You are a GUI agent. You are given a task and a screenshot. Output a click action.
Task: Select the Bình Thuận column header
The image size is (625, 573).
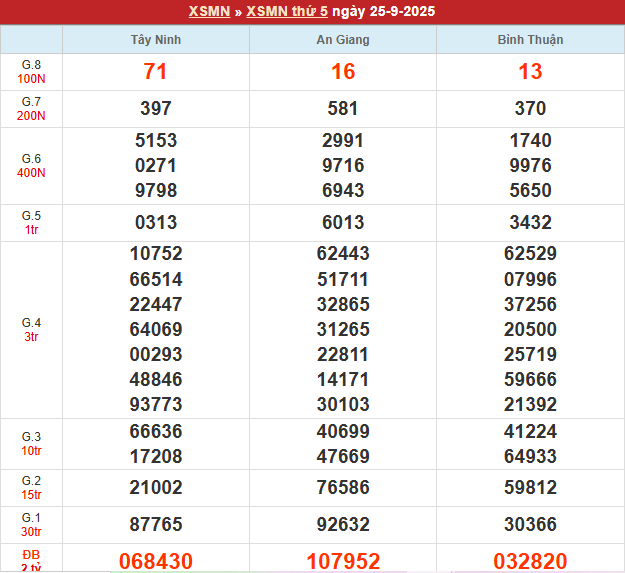pos(530,40)
